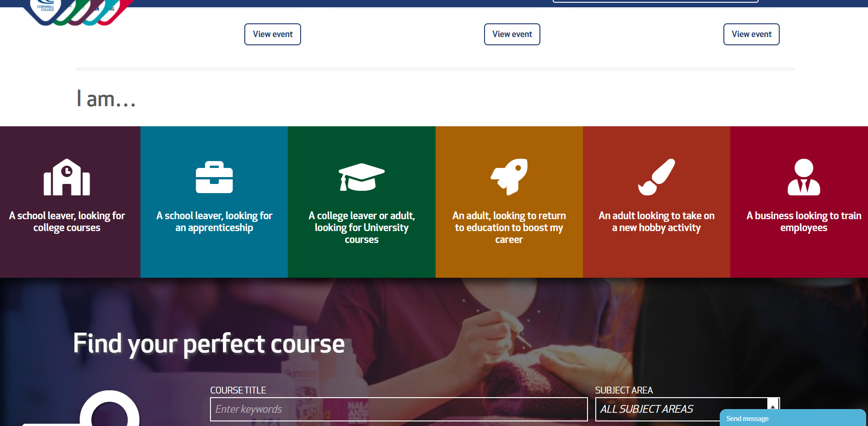This screenshot has height=426, width=868.
Task: Click the middle View event button
Action: [x=512, y=34]
